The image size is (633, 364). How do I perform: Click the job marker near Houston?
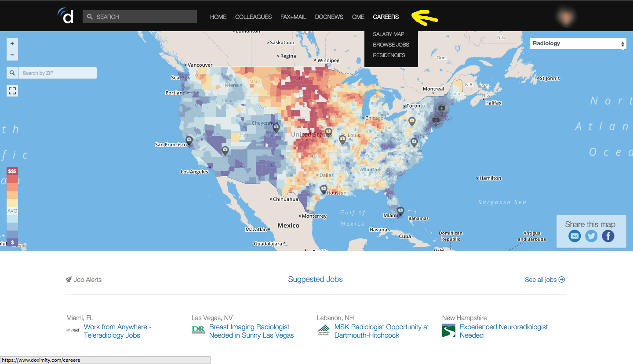point(324,189)
